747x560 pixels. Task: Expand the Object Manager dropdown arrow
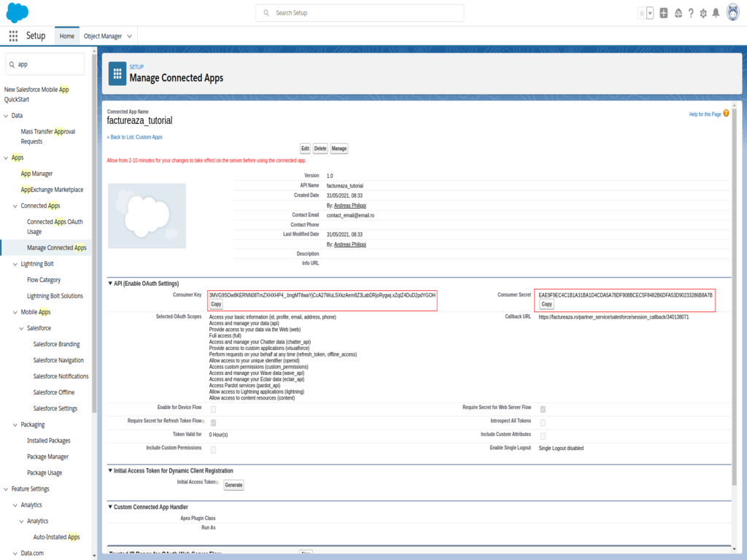(131, 35)
